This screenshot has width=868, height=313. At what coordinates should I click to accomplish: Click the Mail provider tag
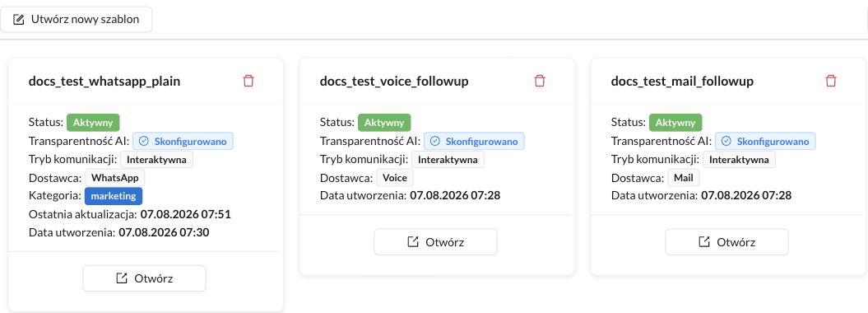click(x=684, y=178)
